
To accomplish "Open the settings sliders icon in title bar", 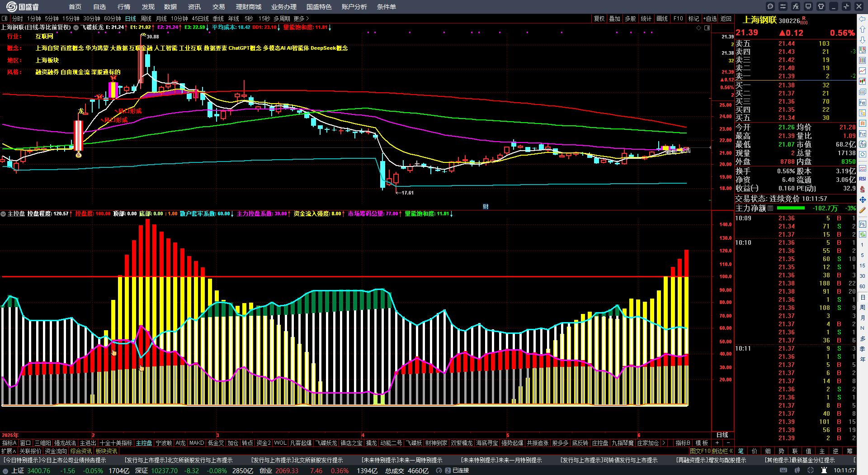I will [x=783, y=6].
